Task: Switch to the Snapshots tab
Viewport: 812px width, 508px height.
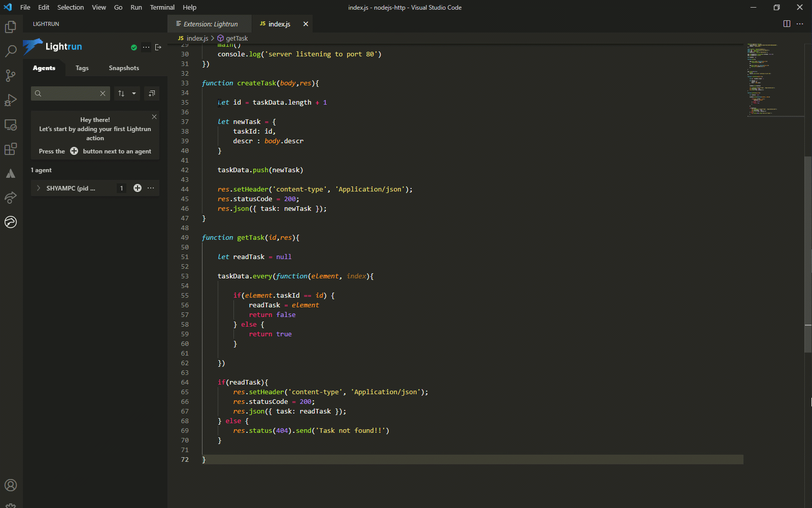Action: coord(124,68)
